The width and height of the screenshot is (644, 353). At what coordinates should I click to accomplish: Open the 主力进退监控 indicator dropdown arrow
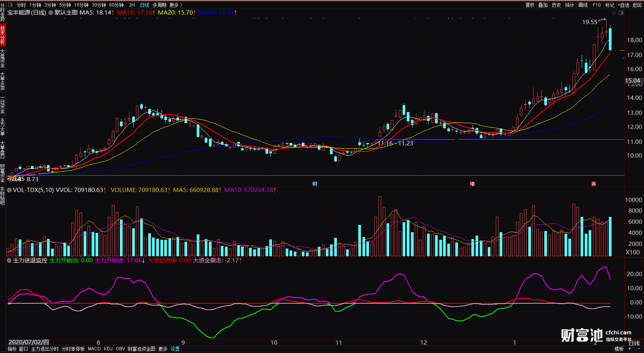[10, 260]
